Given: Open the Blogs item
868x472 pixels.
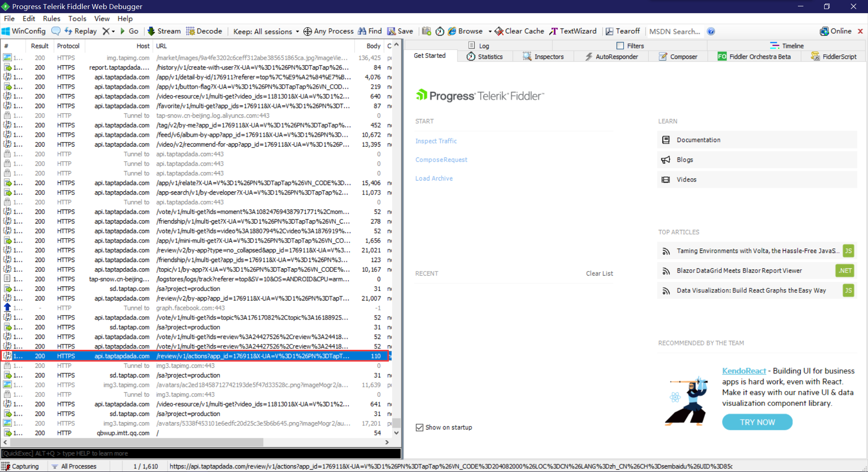Looking at the screenshot, I should tap(757, 160).
